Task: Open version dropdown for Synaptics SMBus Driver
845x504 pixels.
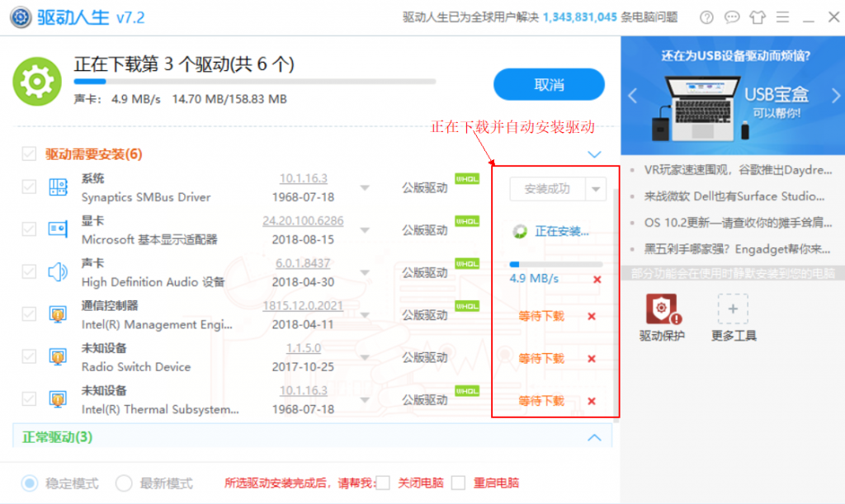Action: pyautogui.click(x=365, y=188)
